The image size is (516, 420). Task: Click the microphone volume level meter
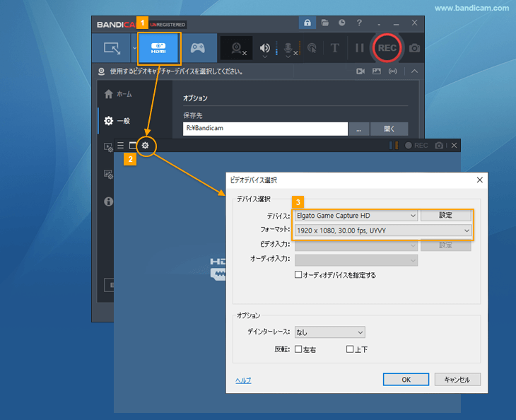[x=299, y=48]
